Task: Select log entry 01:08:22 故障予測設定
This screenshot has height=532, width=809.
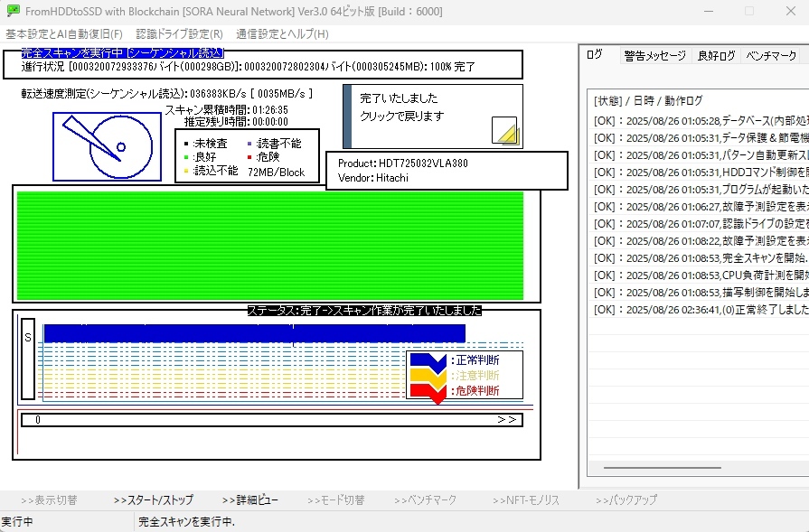Action: tap(701, 241)
